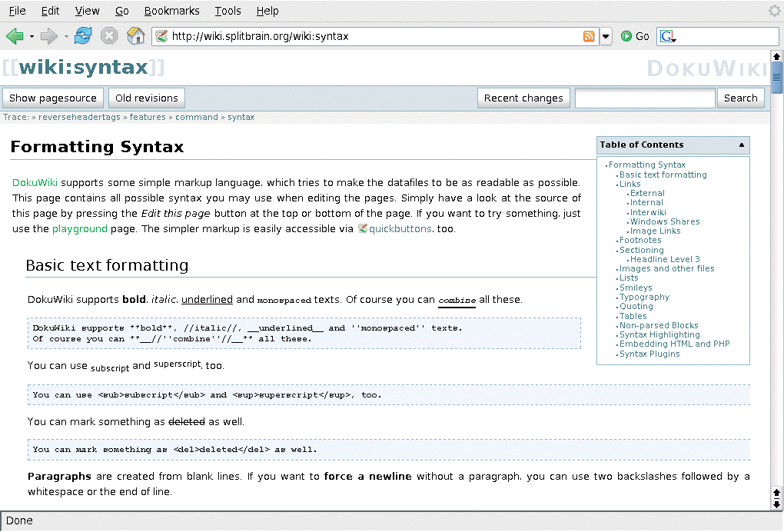Click the scrollbar up arrow

point(776,56)
